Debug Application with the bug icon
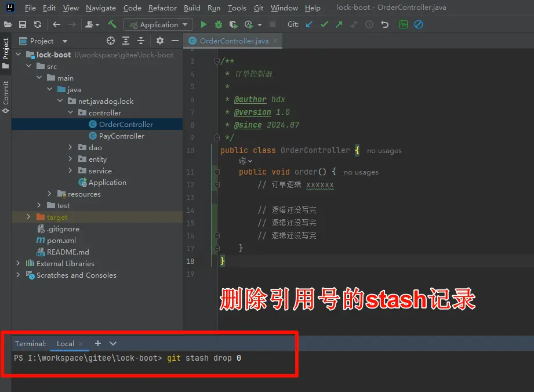 click(219, 24)
